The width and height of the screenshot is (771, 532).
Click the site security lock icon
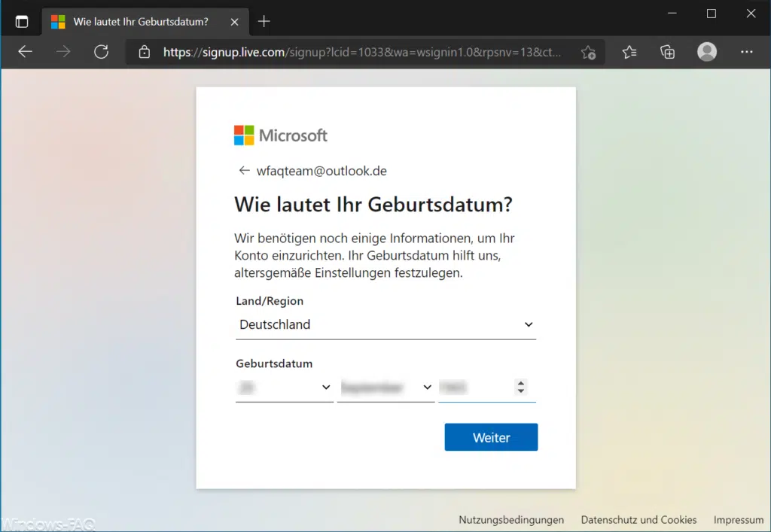tap(143, 52)
